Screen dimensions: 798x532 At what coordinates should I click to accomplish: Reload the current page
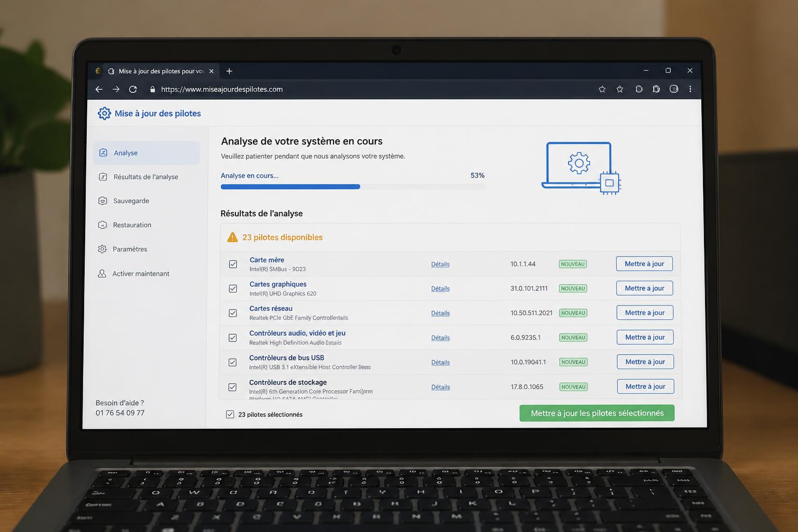point(133,89)
